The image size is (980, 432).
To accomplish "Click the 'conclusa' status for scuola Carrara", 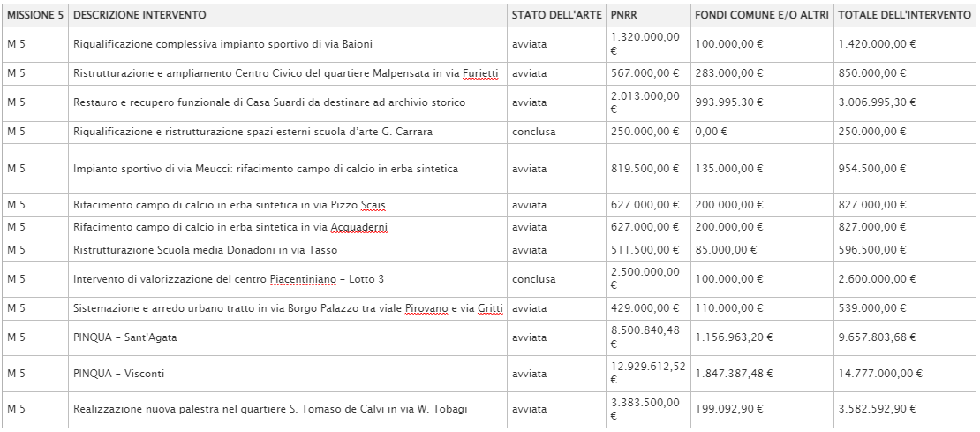I will pos(534,132).
